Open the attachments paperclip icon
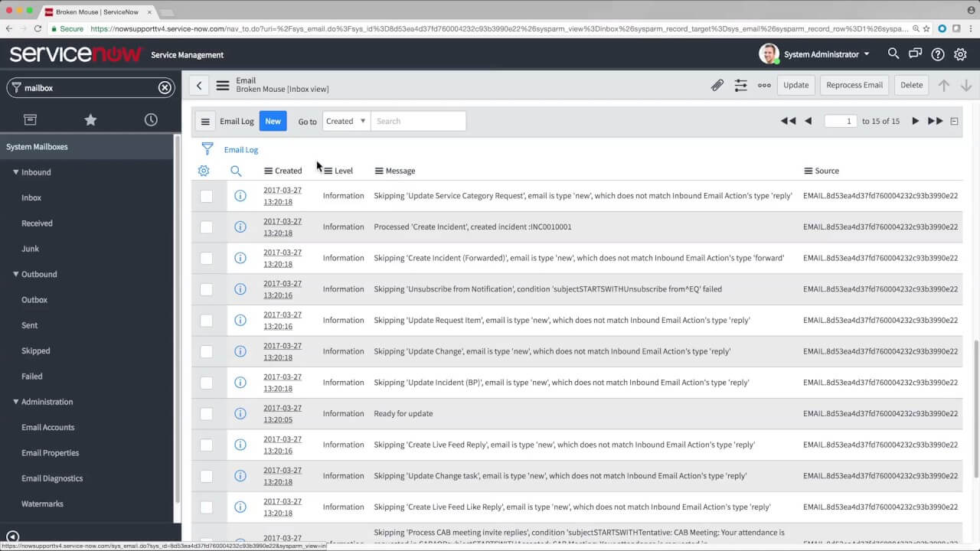980x551 pixels. 717,85
